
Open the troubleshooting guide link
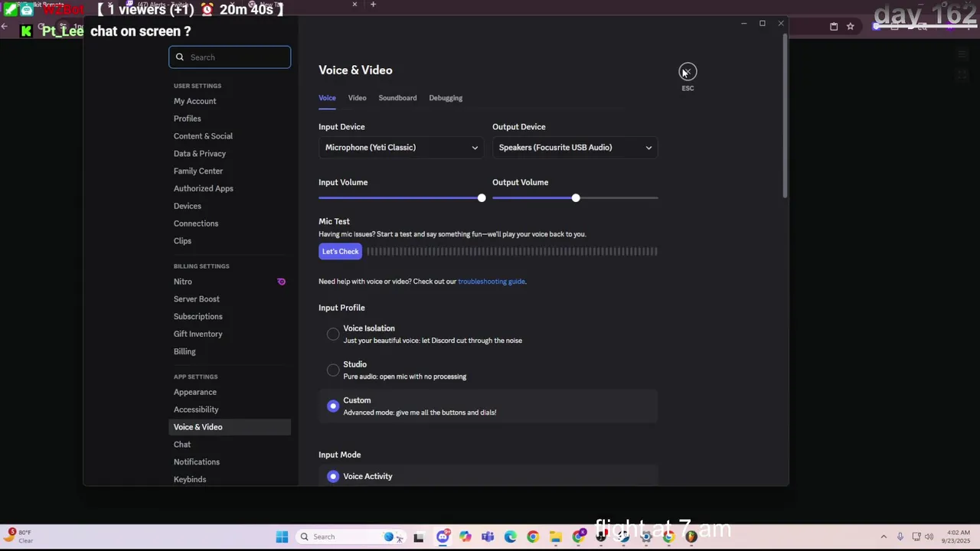point(492,282)
